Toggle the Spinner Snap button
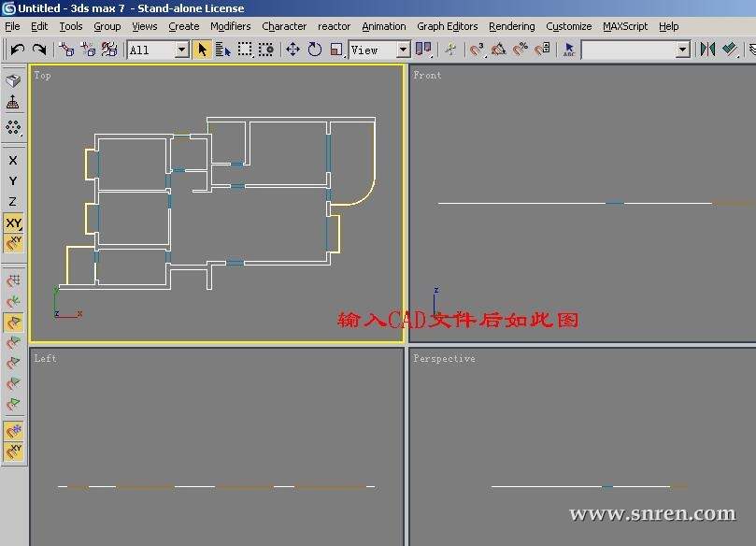This screenshot has width=756, height=546. [542, 50]
